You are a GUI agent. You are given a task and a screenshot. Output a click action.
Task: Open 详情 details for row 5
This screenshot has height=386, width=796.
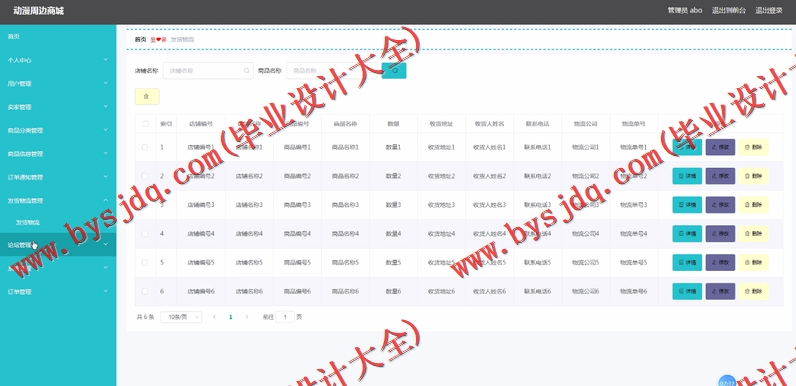click(687, 263)
